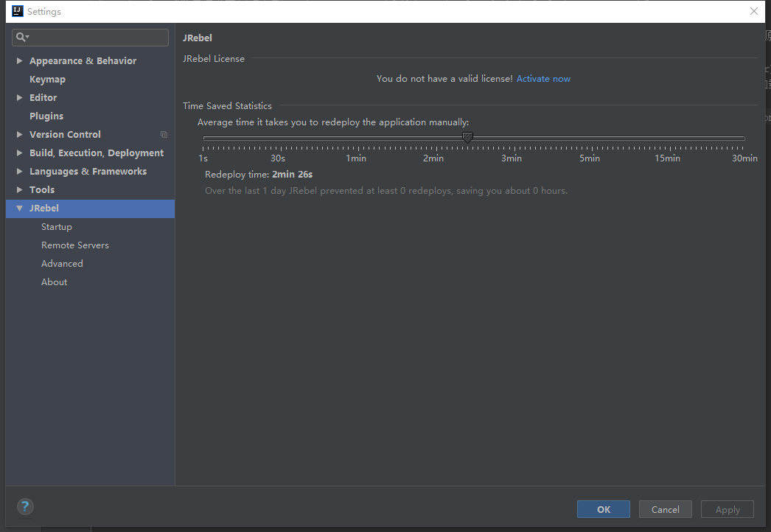Screen dimensions: 771x532
Task: Click the 'JRebel License' section heading
Action: (214, 58)
